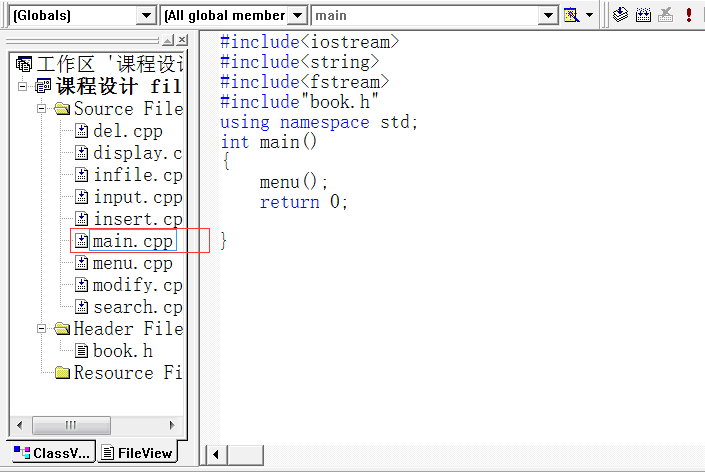Click the Stop Build toolbar icon
This screenshot has height=472, width=705.
pos(665,15)
